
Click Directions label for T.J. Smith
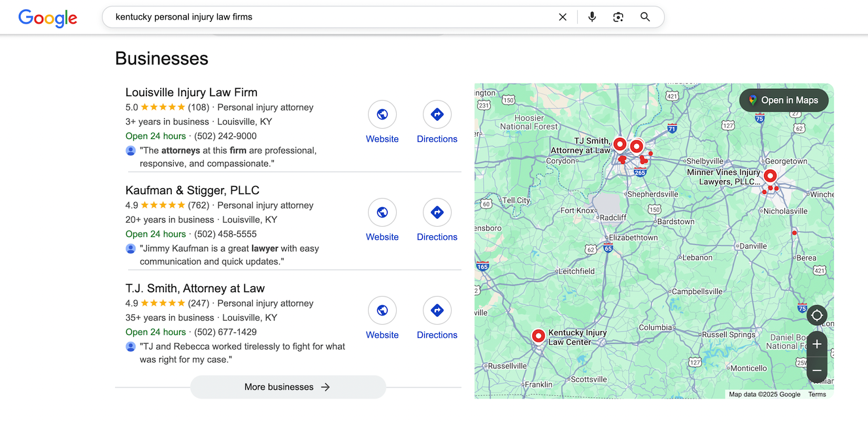[x=437, y=335]
